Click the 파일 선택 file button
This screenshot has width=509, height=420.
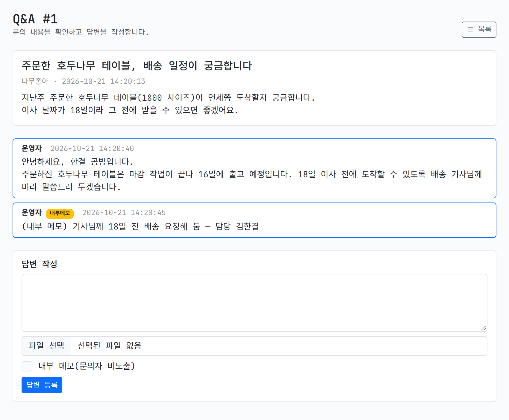pyautogui.click(x=46, y=346)
